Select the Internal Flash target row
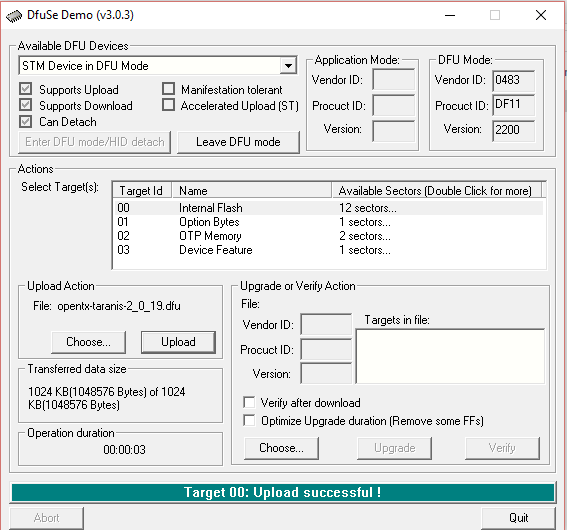 [x=329, y=208]
